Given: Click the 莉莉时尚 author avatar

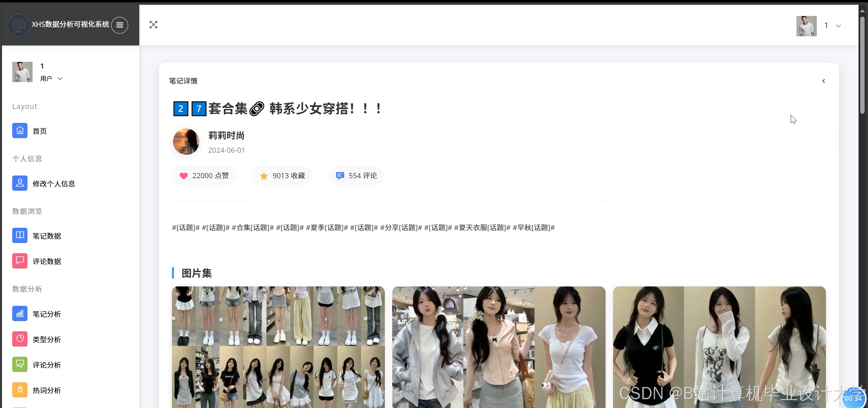Looking at the screenshot, I should [x=186, y=142].
